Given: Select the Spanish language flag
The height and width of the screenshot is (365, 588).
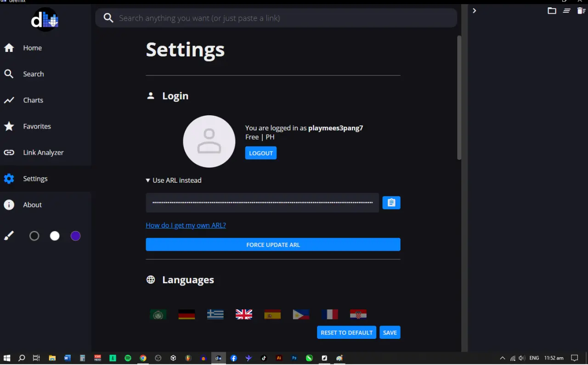Looking at the screenshot, I should pos(272,314).
